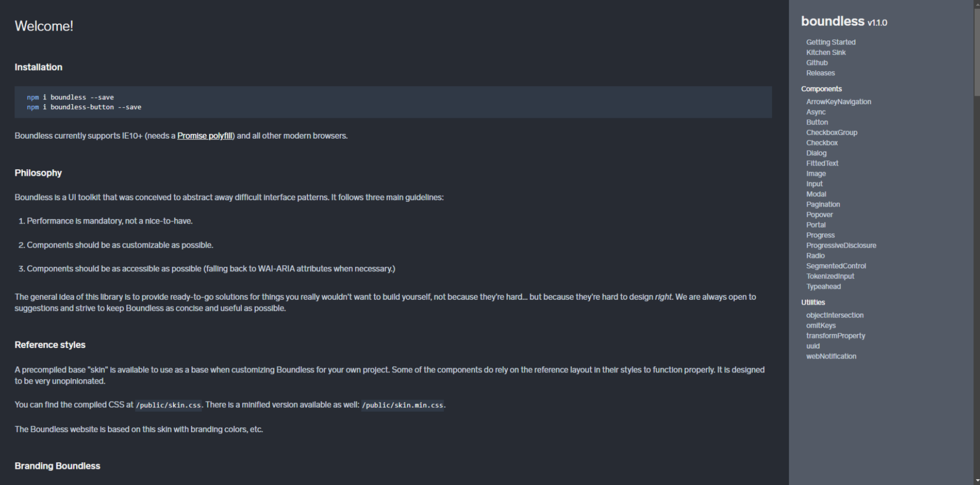The width and height of the screenshot is (980, 485).
Task: Open the Promise polyfill link
Action: [x=205, y=136]
